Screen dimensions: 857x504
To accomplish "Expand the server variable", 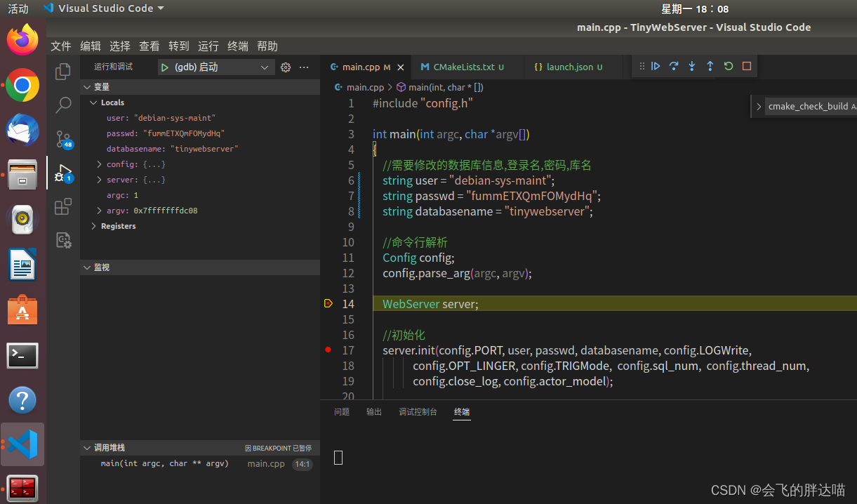I will point(99,180).
